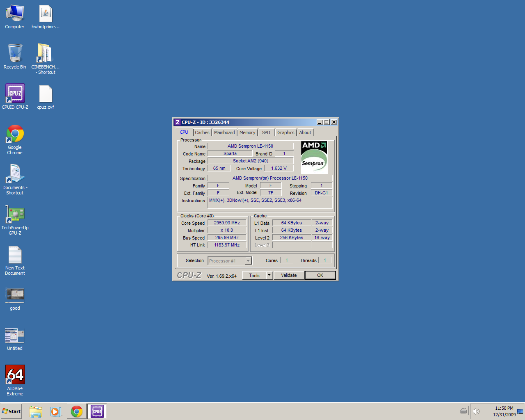Launch the Google Chrome desktop shortcut

pyautogui.click(x=15, y=140)
